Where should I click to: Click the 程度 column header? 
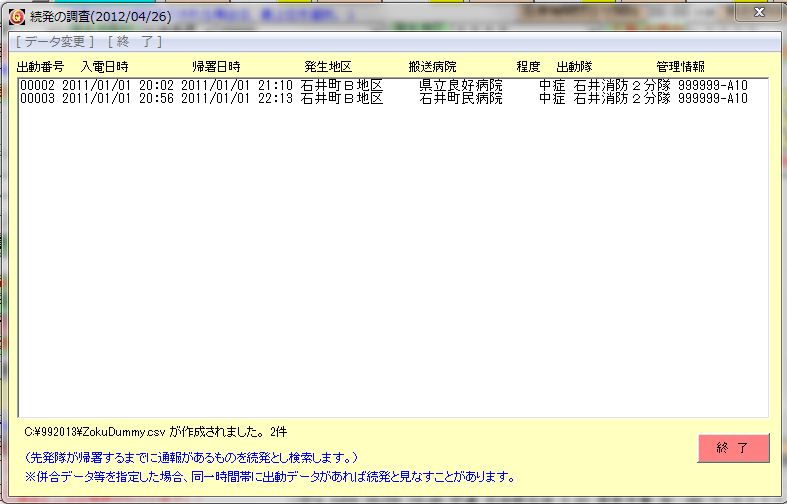(528, 66)
